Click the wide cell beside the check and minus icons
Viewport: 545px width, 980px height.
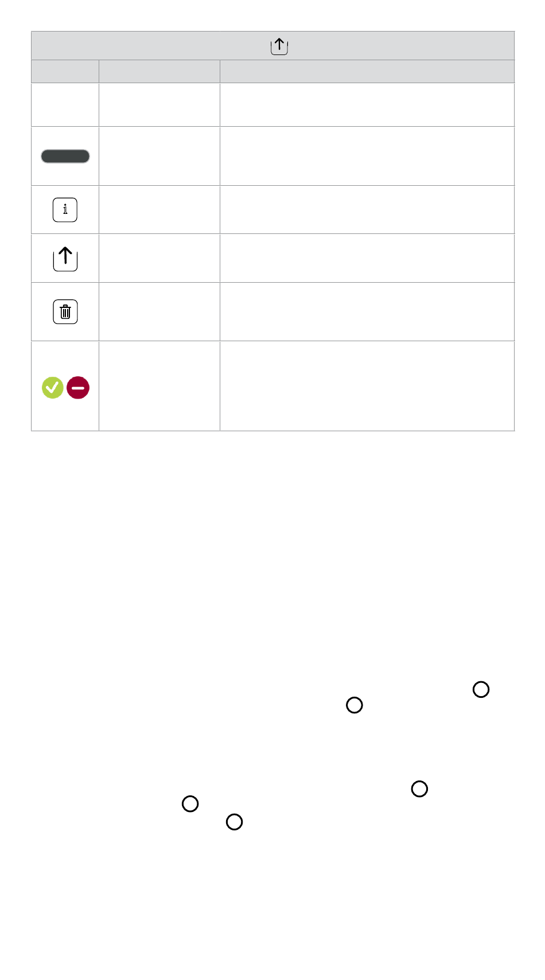tap(367, 386)
